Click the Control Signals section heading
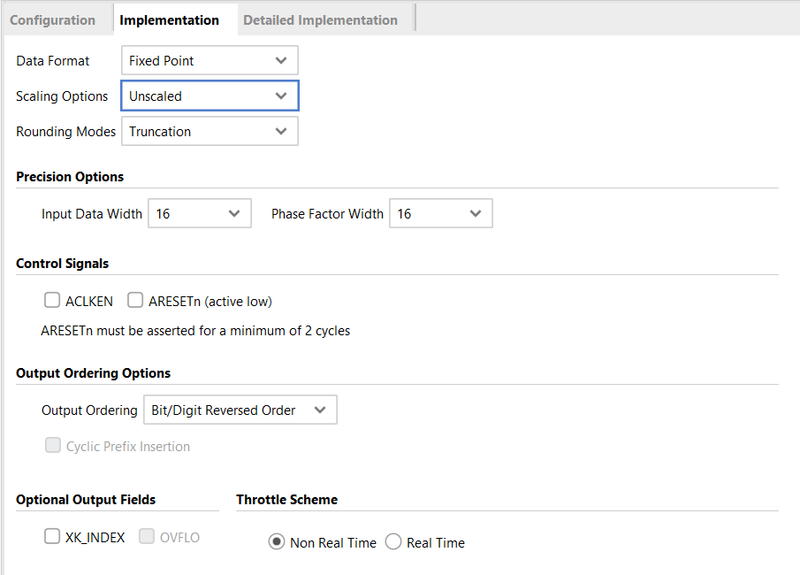Screen dimensions: 800x575 point(62,264)
